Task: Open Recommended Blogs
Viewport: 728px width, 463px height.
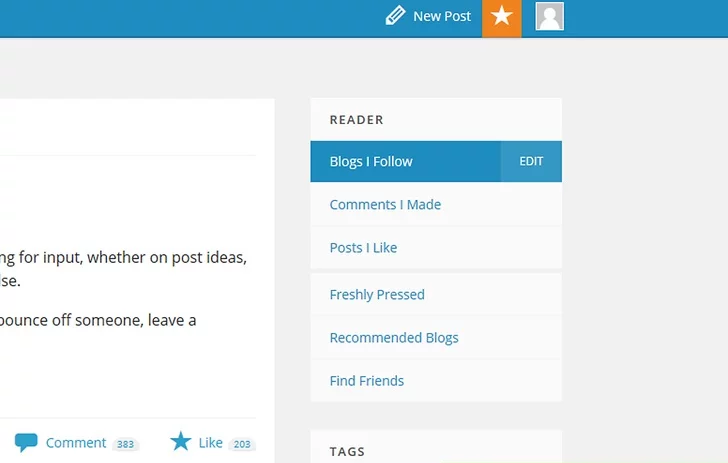Action: 394,338
